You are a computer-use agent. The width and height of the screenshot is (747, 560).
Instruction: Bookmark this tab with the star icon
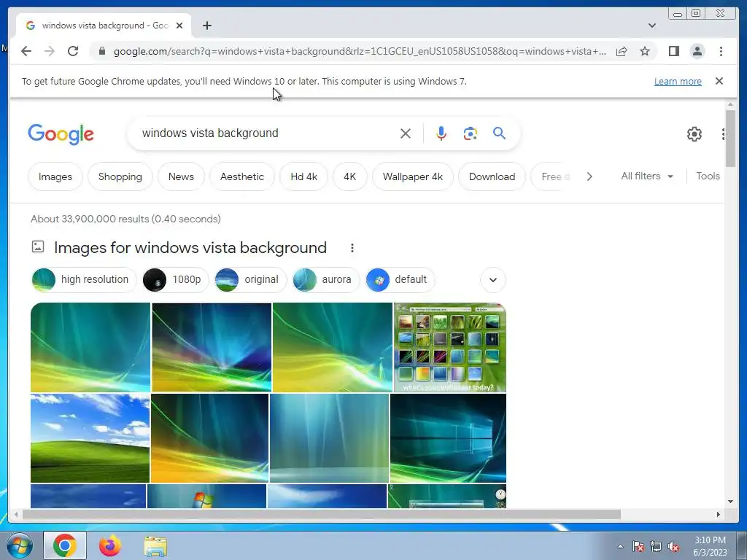[x=645, y=51]
